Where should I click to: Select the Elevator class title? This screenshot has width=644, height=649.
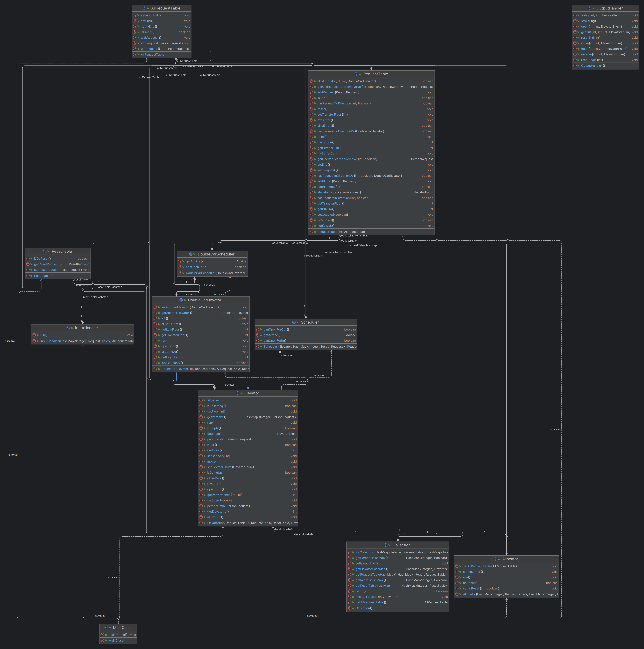[252, 393]
